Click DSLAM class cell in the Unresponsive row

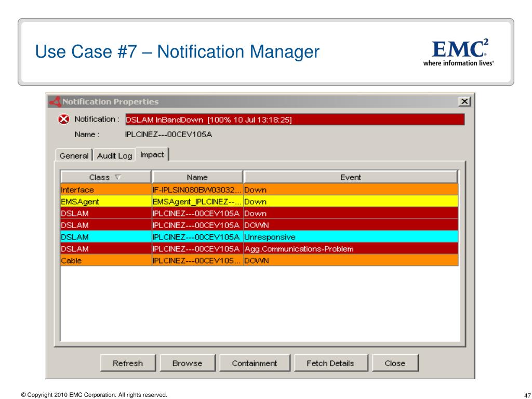pyautogui.click(x=106, y=237)
